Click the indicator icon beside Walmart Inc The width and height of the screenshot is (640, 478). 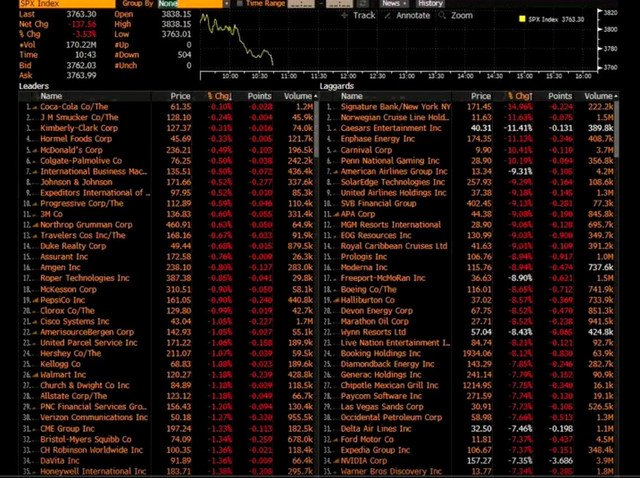point(35,375)
